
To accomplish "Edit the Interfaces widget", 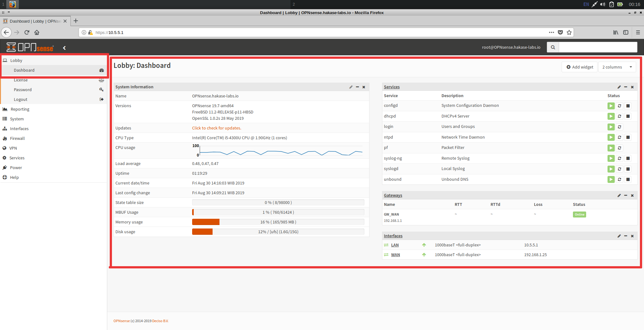I will (x=619, y=236).
